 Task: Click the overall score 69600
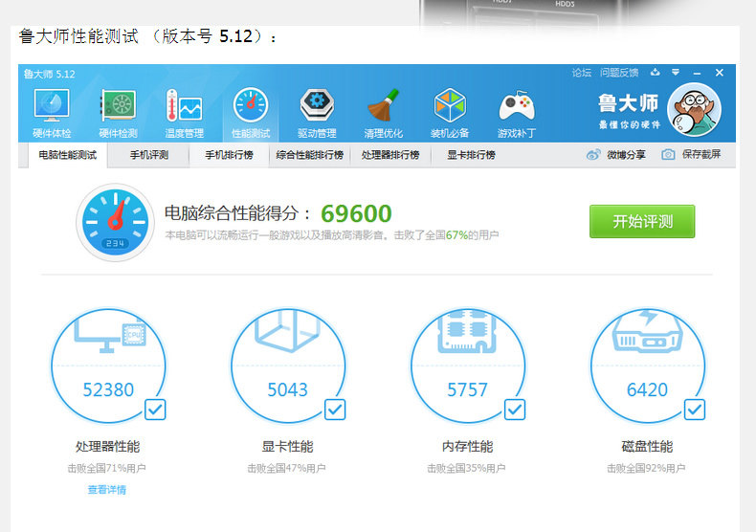pos(356,213)
